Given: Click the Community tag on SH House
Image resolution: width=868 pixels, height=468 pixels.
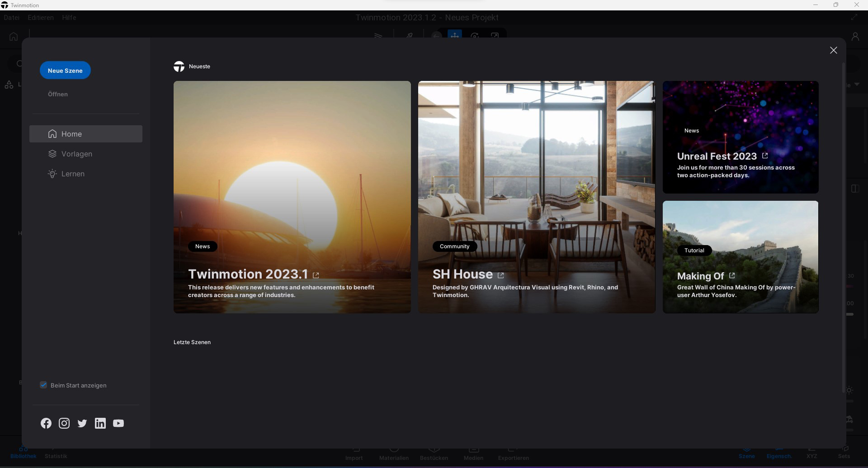Looking at the screenshot, I should (455, 246).
